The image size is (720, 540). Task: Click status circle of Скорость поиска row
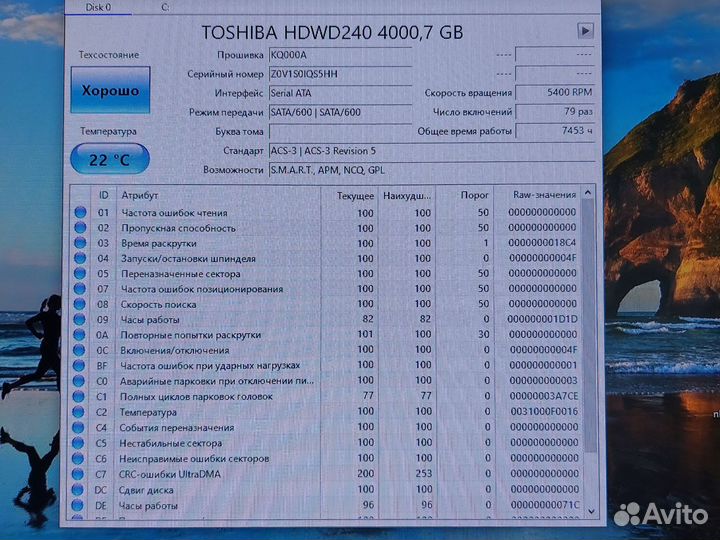79,304
